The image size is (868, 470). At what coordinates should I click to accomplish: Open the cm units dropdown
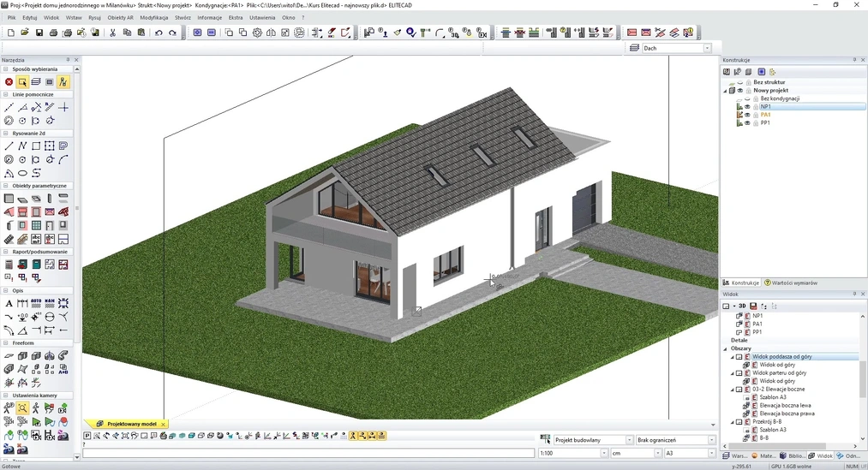click(658, 453)
